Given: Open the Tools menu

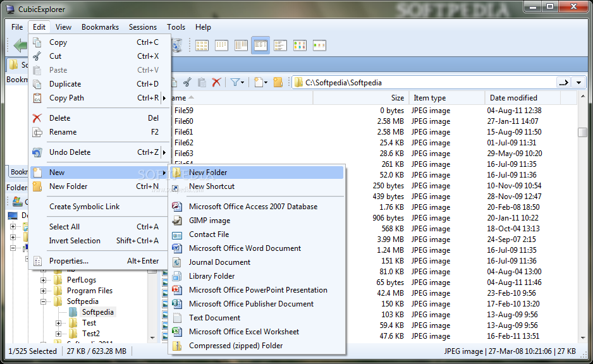Looking at the screenshot, I should (176, 27).
